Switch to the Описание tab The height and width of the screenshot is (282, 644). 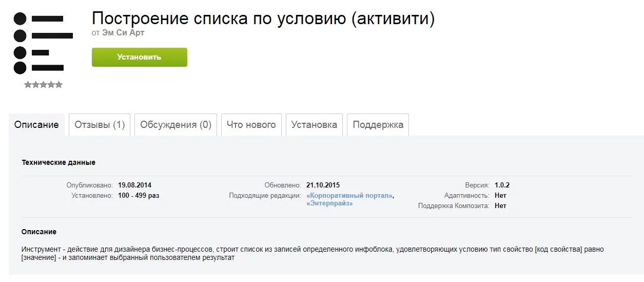tap(36, 125)
